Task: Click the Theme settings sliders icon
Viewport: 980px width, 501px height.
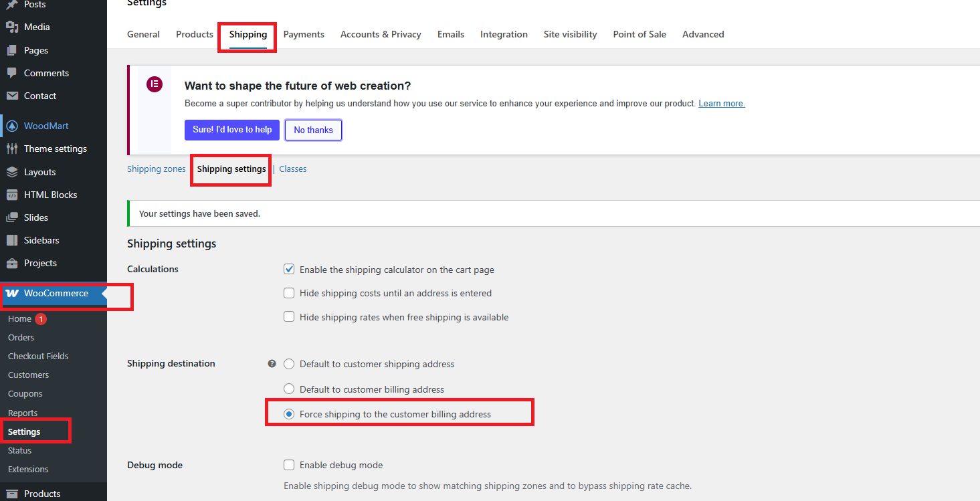Action: [12, 148]
